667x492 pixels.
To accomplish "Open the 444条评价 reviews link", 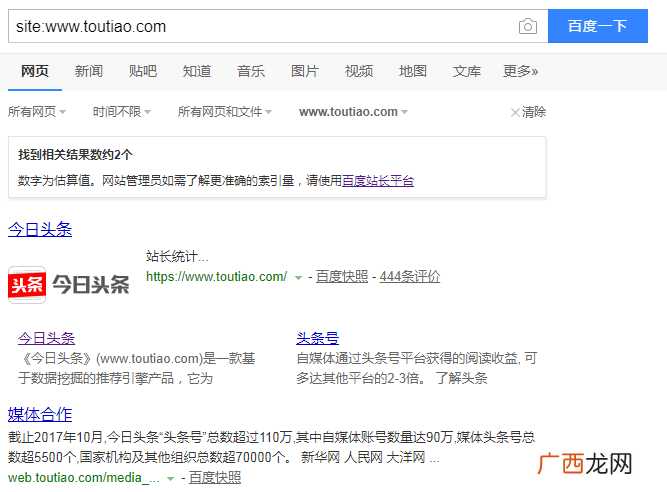I will tap(410, 277).
